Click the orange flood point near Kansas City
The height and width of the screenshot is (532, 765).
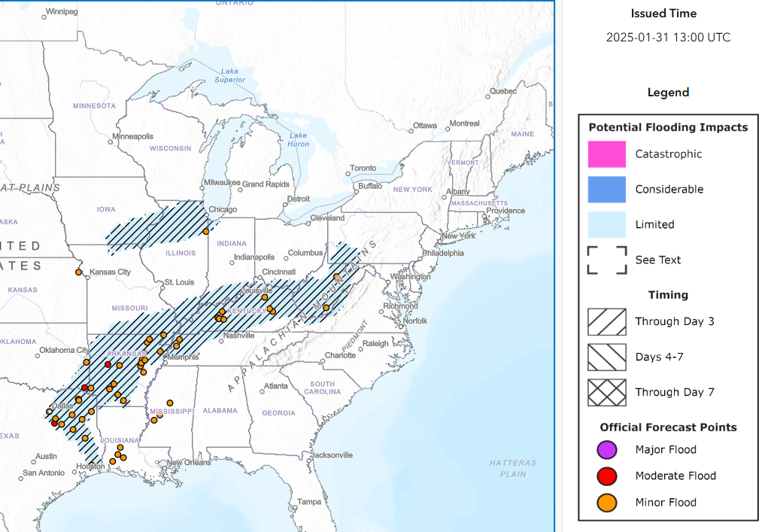point(78,272)
